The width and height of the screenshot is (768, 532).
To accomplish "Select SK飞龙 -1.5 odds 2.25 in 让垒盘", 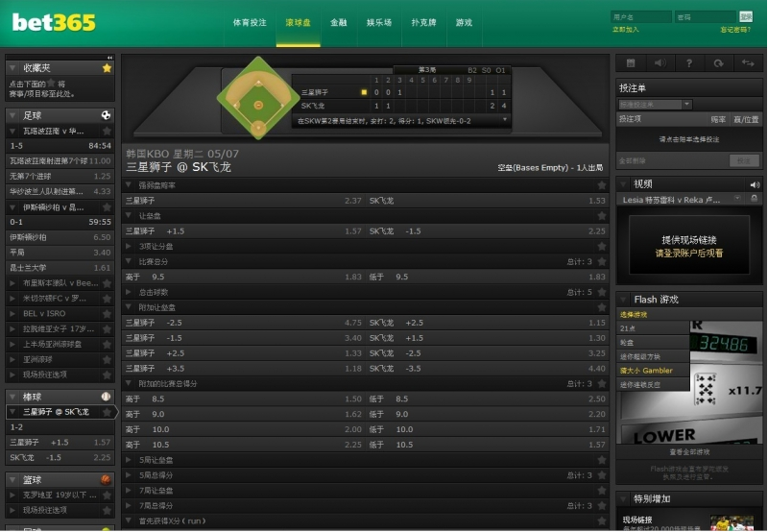I will coord(488,231).
